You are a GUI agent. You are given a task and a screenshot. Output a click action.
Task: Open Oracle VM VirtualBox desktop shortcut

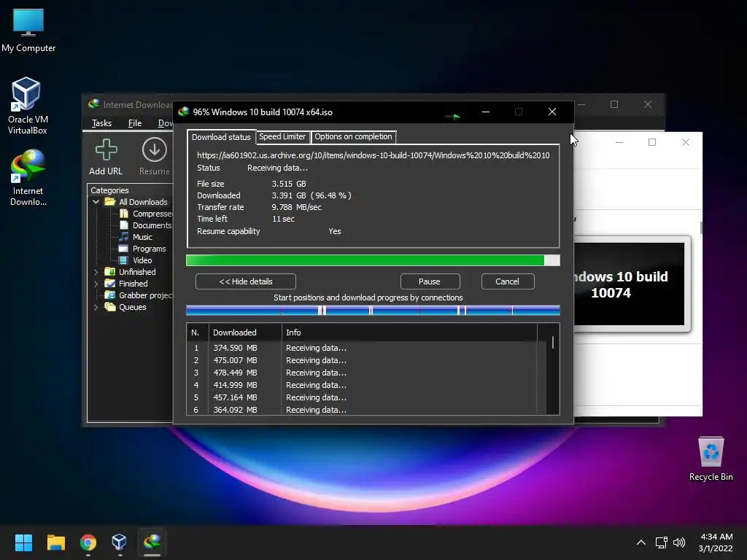pos(27,106)
